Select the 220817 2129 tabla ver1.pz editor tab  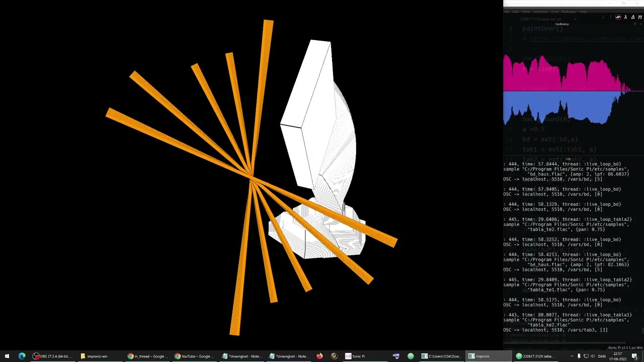541,19
